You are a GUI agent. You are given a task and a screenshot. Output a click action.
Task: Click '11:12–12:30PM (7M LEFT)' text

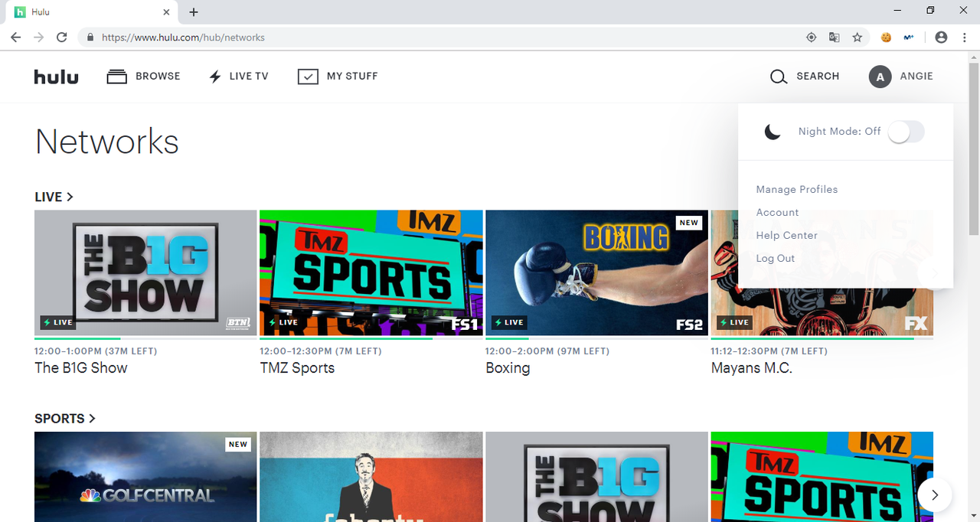(769, 351)
